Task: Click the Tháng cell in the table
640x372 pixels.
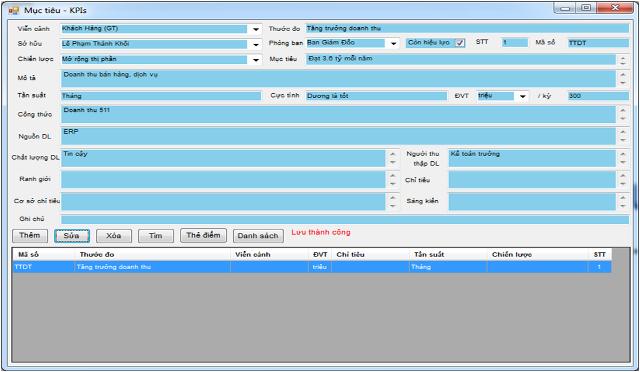Action: (x=448, y=267)
